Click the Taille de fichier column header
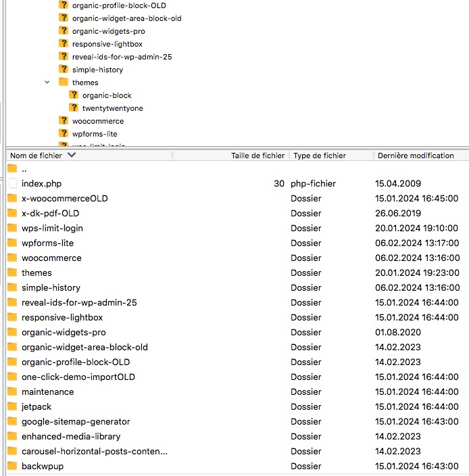The height and width of the screenshot is (476, 469). 257,156
